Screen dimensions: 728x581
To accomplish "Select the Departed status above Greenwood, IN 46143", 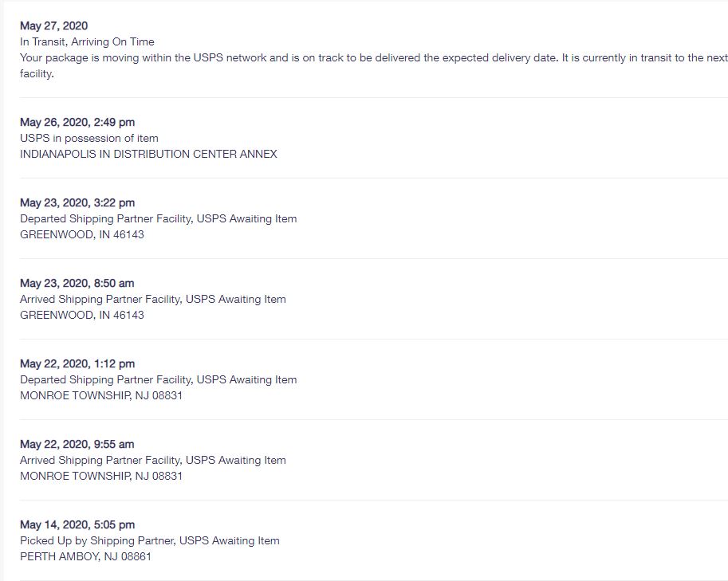I will tap(158, 218).
